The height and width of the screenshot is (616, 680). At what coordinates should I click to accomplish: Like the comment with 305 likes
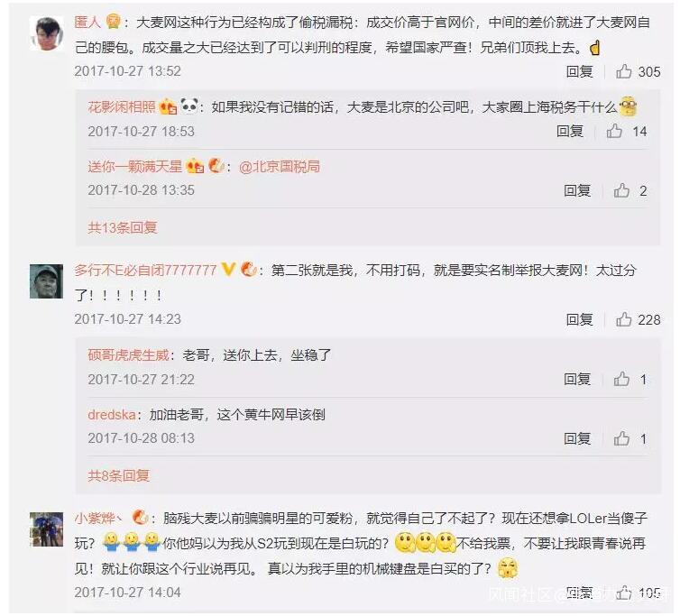tap(623, 71)
